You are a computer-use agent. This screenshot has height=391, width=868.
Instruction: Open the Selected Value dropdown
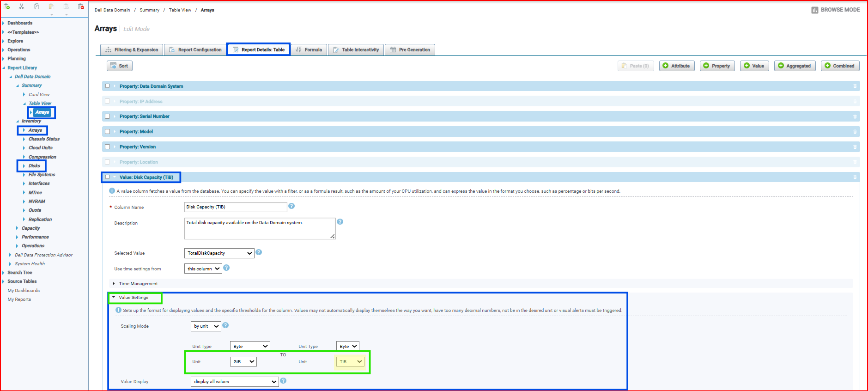click(x=219, y=253)
